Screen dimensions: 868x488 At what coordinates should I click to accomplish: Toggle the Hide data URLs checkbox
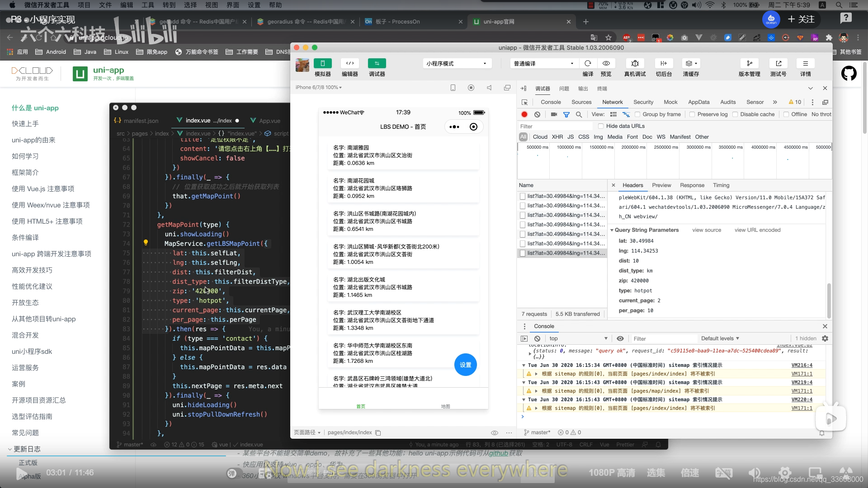coord(601,126)
